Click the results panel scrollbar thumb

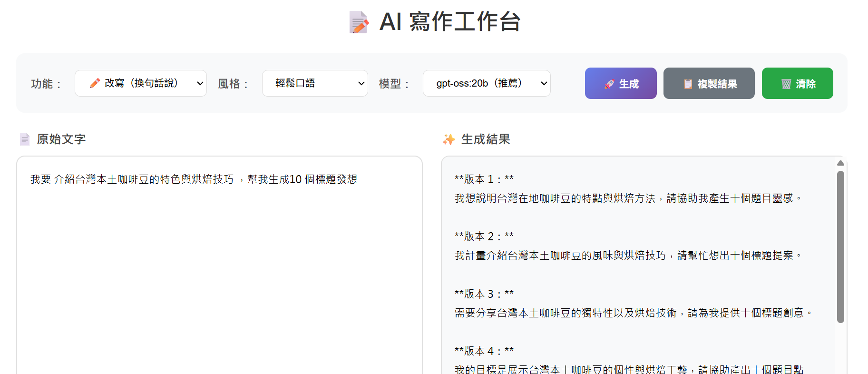click(840, 247)
